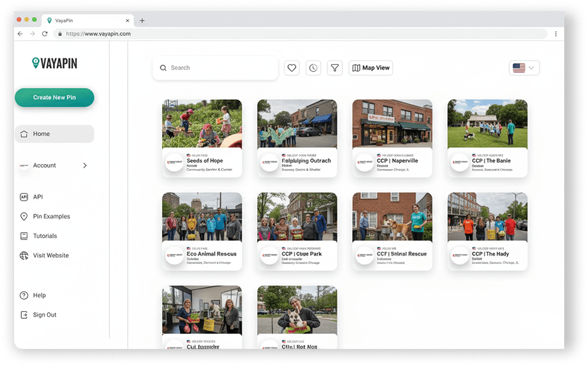Click the CCP | The Hady title
The height and width of the screenshot is (366, 588).
point(490,254)
